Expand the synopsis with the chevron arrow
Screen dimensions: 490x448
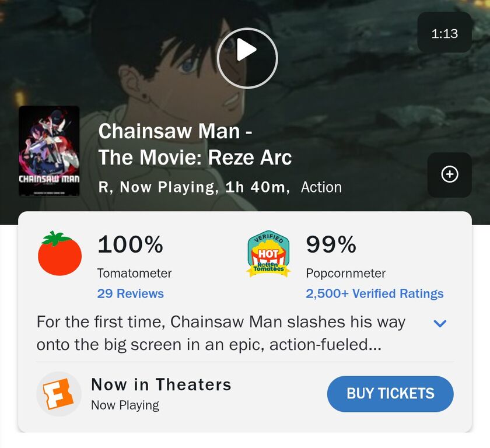click(440, 323)
